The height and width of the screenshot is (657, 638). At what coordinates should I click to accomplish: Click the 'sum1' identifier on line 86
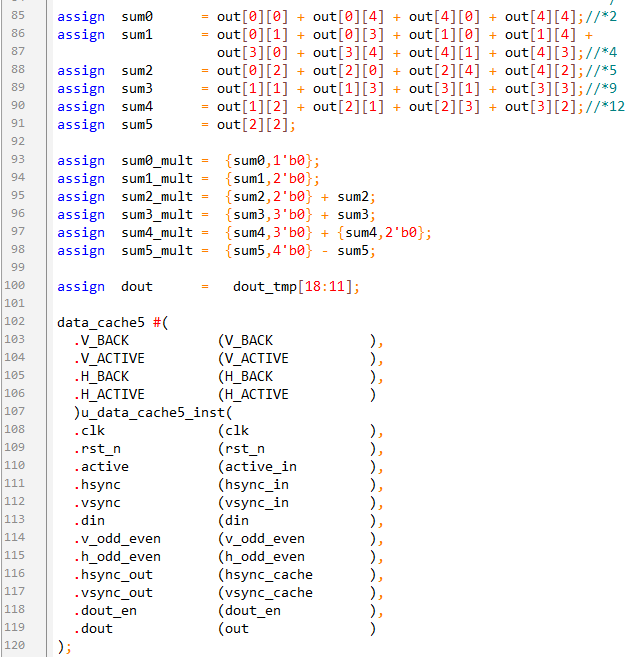pyautogui.click(x=137, y=35)
